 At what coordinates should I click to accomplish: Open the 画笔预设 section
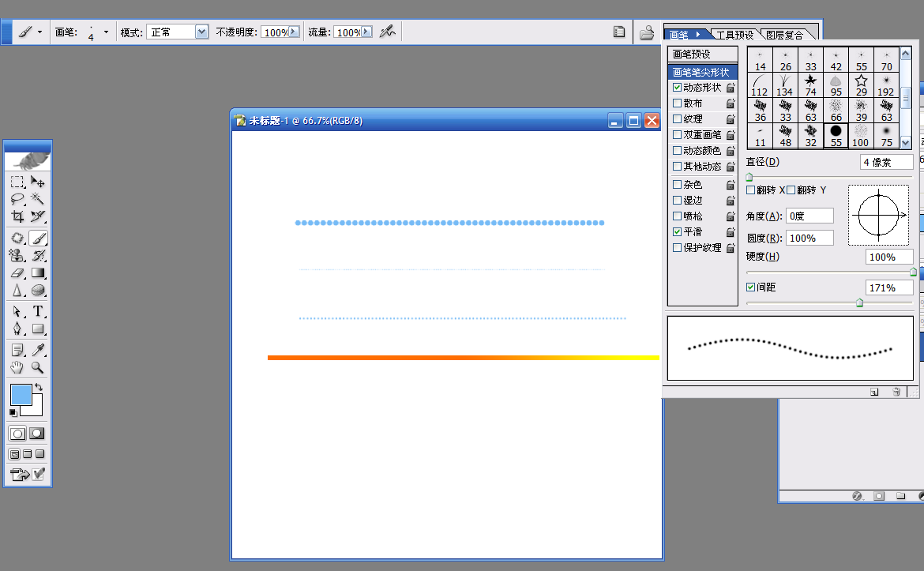(702, 54)
